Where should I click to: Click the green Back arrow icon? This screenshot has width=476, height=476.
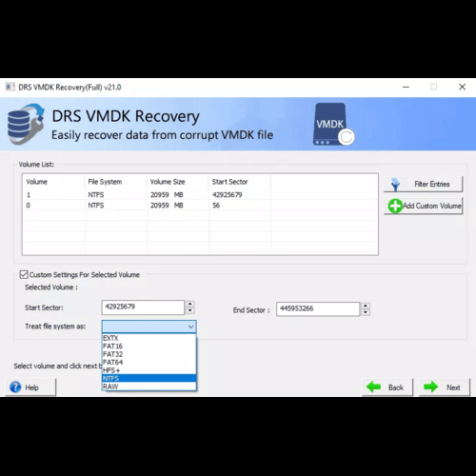point(373,387)
